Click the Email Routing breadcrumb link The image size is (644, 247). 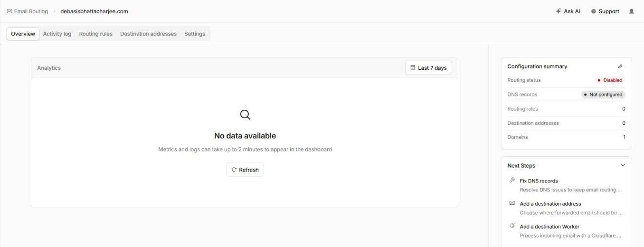[31, 11]
